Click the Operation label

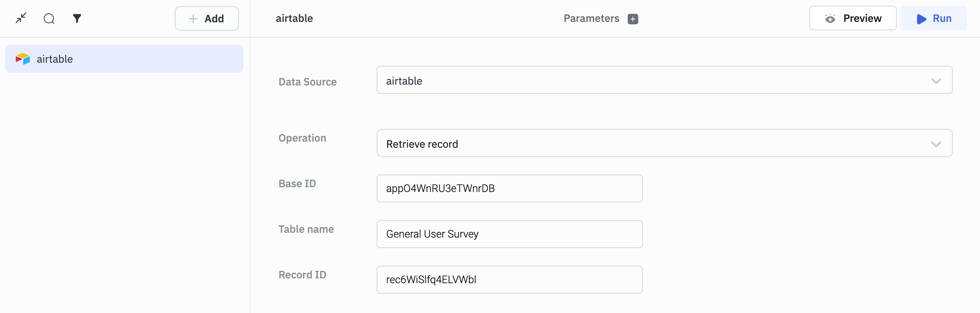point(302,138)
